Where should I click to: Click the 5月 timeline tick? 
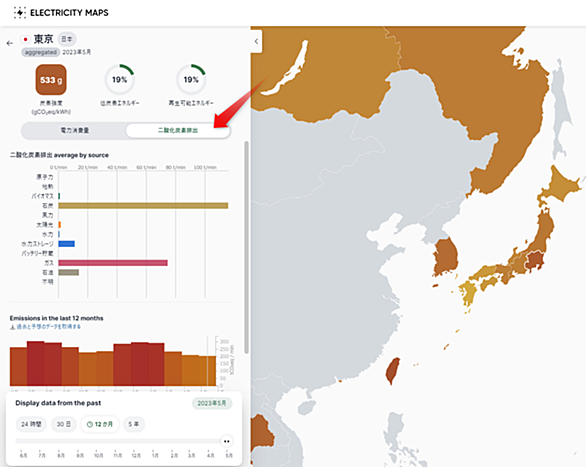[229, 455]
